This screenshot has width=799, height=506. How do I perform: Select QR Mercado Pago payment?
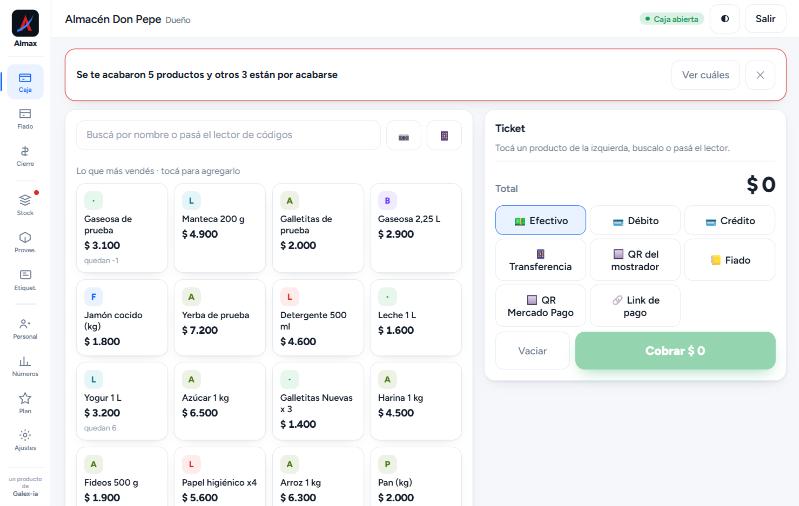540,306
